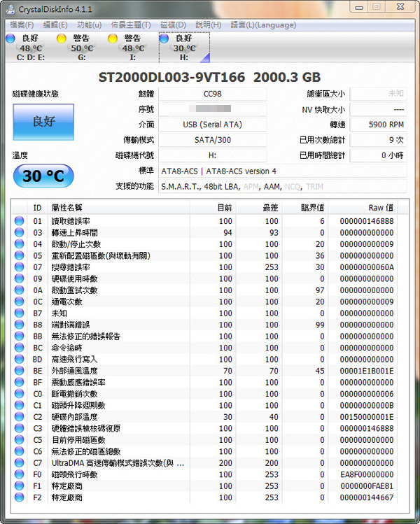Click status icon of attribute C1 磁頭升降週期數
420x524 pixels.
(20, 405)
